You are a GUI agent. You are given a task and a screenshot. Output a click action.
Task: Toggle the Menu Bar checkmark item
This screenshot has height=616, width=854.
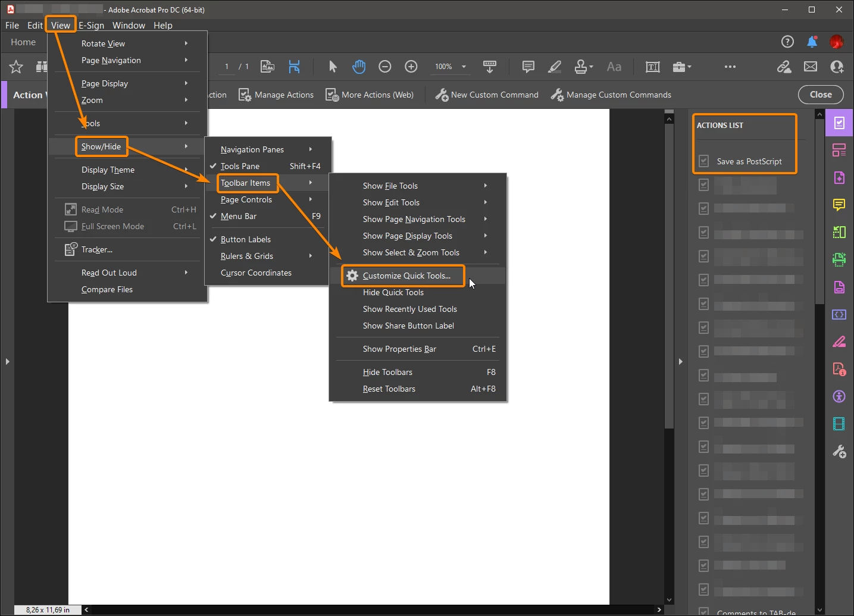click(267, 216)
